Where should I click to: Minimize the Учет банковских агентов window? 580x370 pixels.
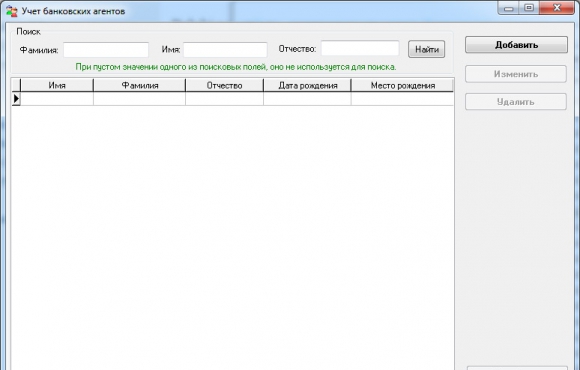509,8
